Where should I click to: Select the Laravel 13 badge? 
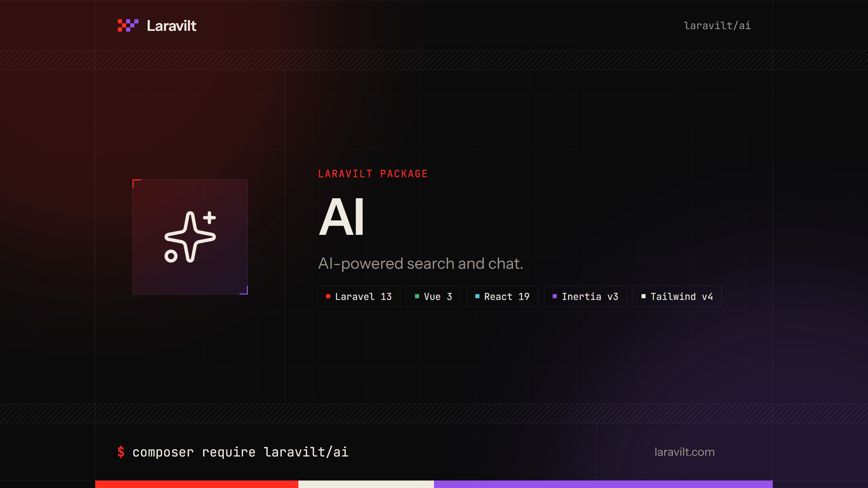click(x=359, y=297)
